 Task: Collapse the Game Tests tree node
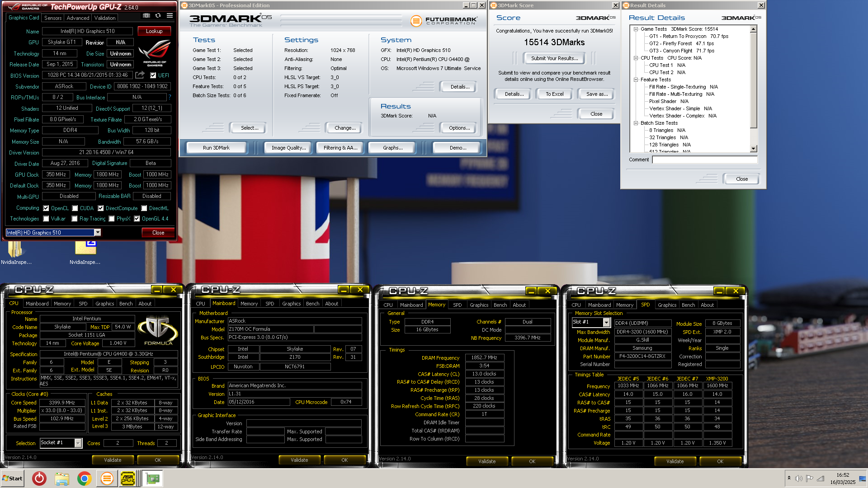[x=636, y=29]
